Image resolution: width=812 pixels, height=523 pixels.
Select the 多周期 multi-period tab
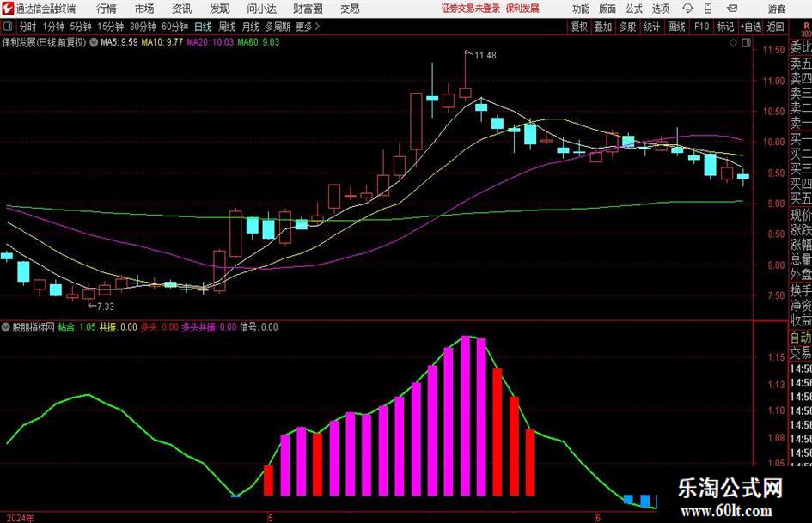coord(278,27)
